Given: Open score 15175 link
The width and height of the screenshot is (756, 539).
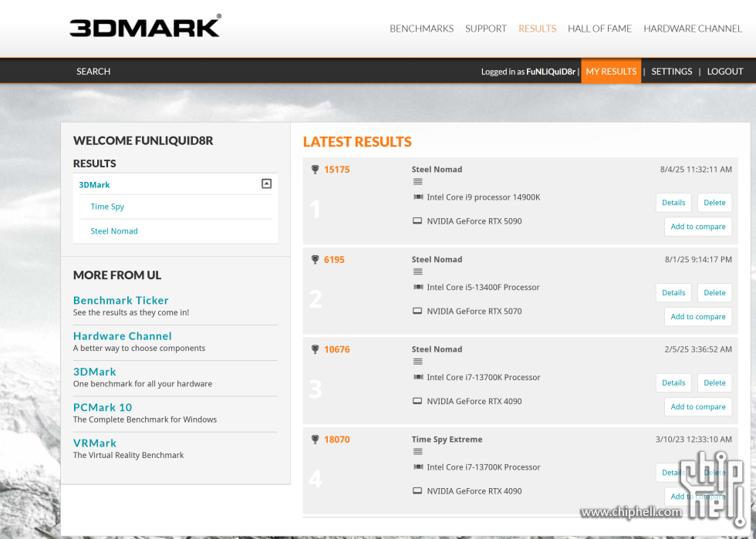Looking at the screenshot, I should (336, 170).
